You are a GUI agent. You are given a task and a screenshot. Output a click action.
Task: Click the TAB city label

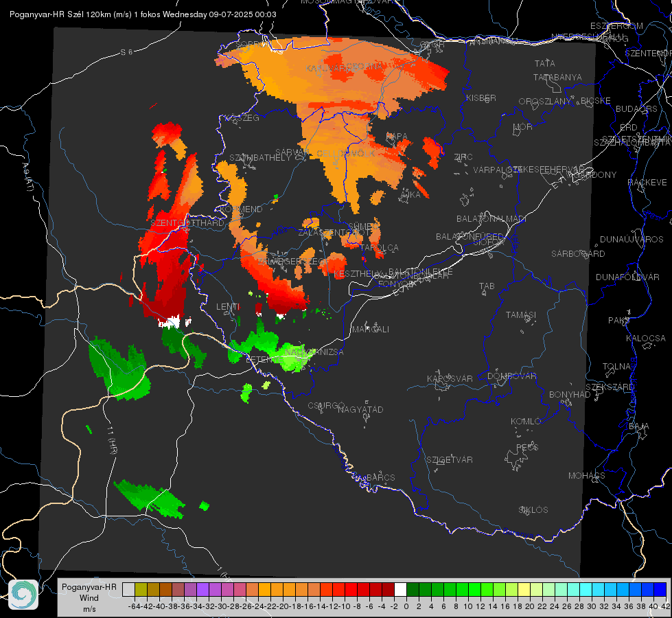pos(487,286)
